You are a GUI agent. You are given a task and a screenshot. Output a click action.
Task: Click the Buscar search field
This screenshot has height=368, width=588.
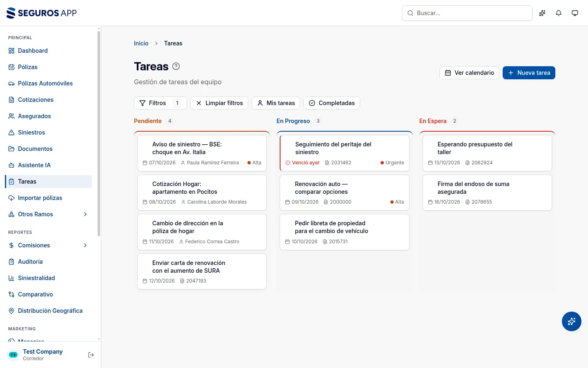tap(467, 13)
